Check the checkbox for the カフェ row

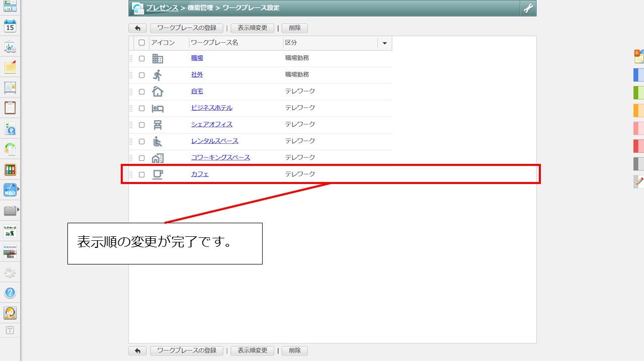click(x=141, y=174)
